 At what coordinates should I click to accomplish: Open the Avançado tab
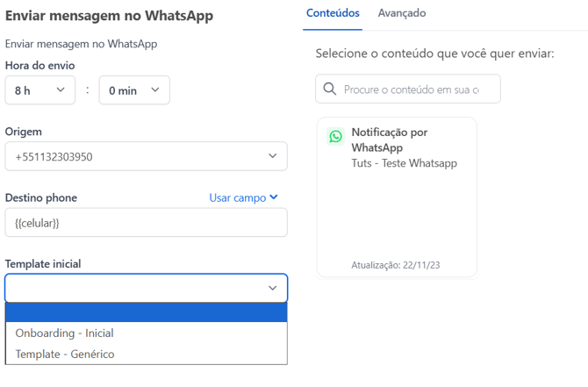click(x=402, y=13)
